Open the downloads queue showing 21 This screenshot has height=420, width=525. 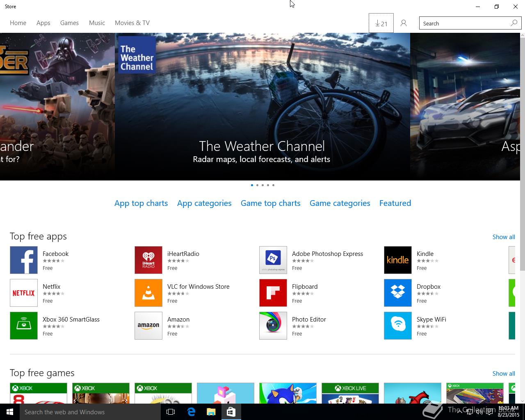tap(381, 23)
